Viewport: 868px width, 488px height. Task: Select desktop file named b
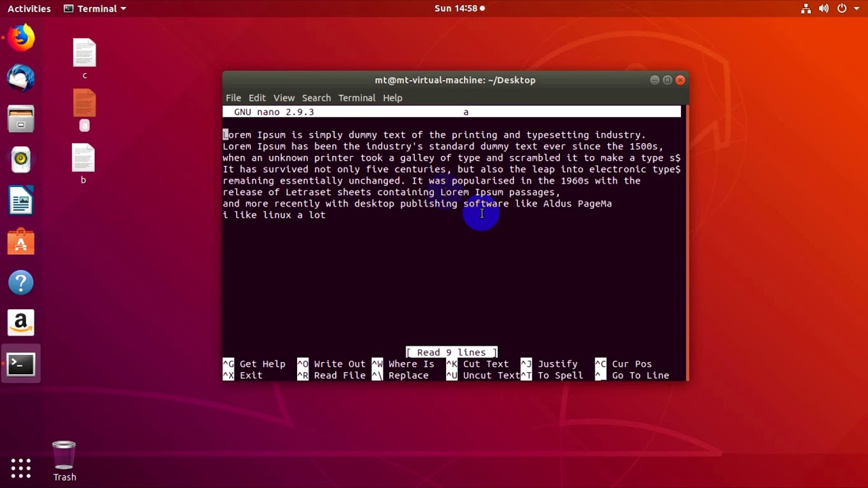pos(83,164)
